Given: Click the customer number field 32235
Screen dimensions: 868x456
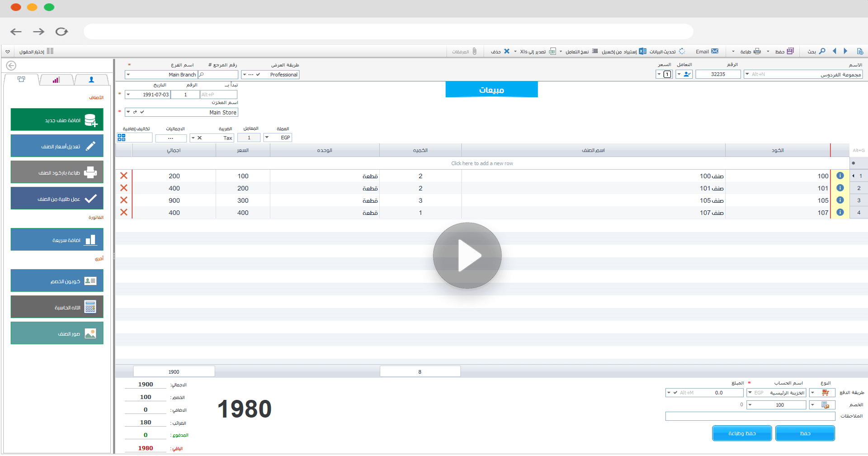Looking at the screenshot, I should coord(718,74).
